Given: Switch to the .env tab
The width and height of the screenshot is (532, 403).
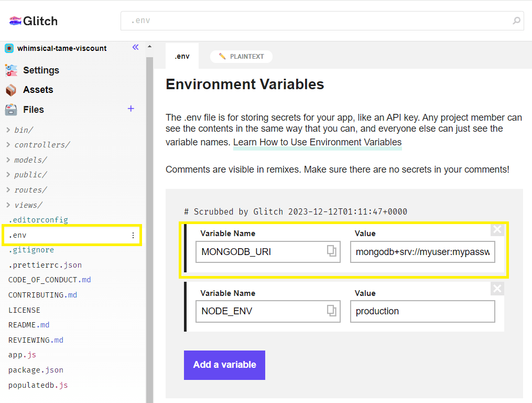Looking at the screenshot, I should tap(182, 56).
